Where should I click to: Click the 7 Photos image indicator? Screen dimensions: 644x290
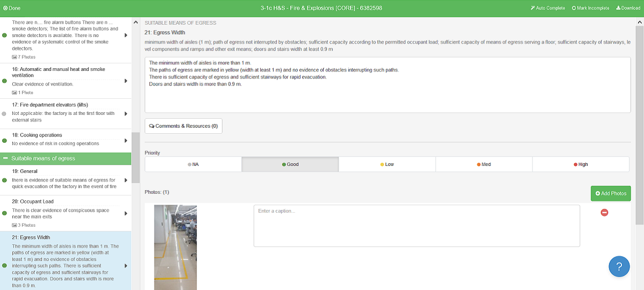24,57
